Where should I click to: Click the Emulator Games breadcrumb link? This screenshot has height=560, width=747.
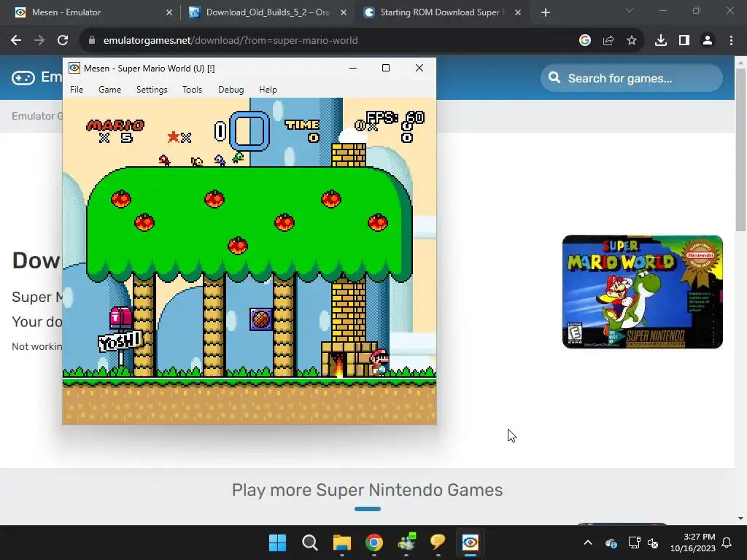pyautogui.click(x=37, y=116)
